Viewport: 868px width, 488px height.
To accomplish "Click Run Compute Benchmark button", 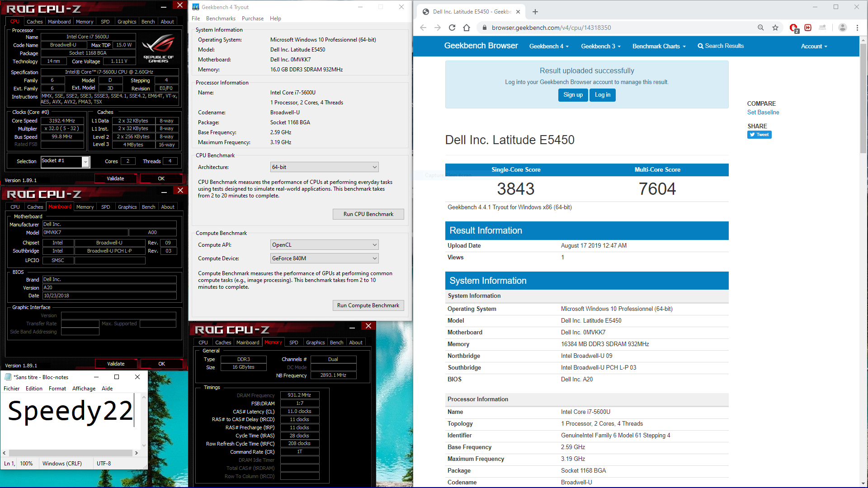I will (368, 305).
